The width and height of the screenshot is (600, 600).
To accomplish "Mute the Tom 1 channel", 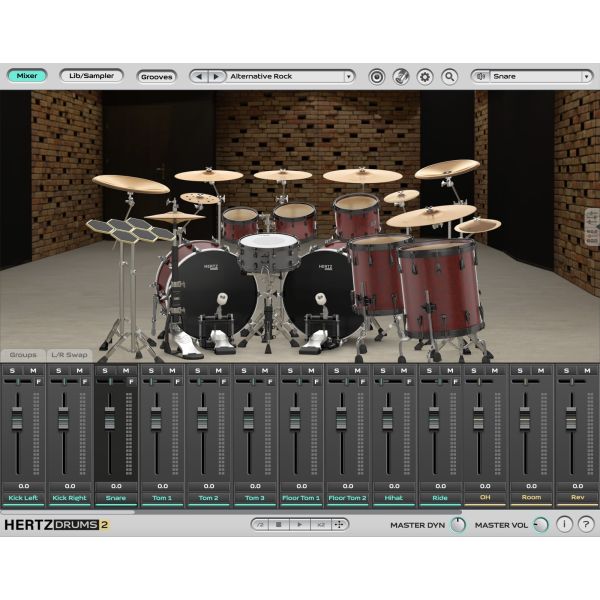I will click(172, 370).
